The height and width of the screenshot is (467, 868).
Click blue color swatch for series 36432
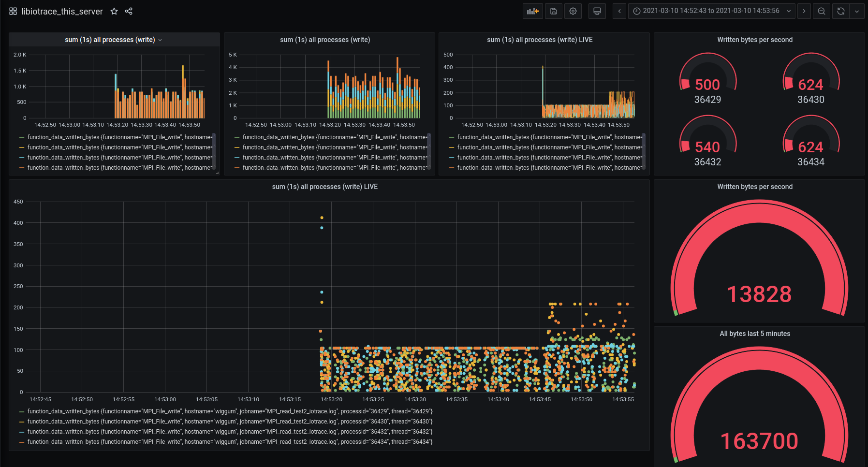pyautogui.click(x=21, y=432)
